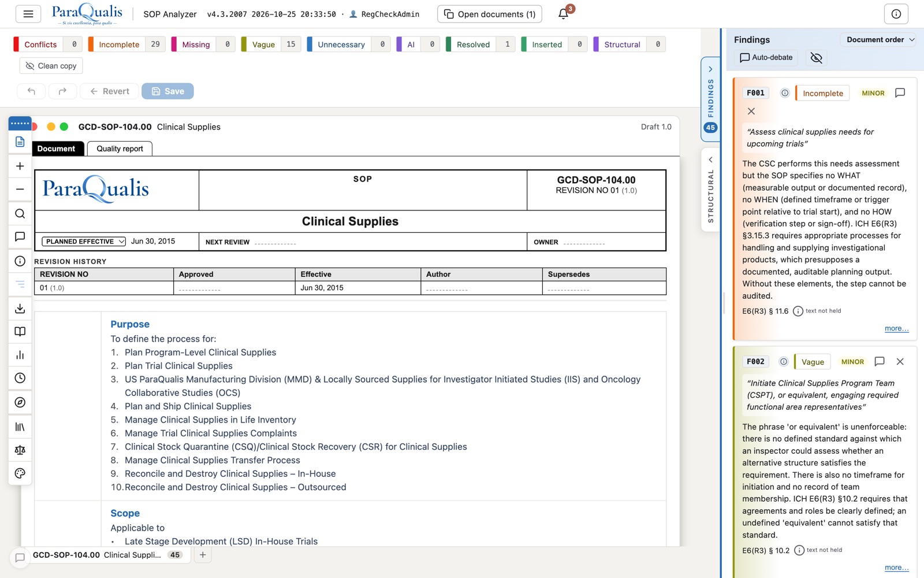Open the PLANNED EFFECTIVE dropdown

point(84,242)
